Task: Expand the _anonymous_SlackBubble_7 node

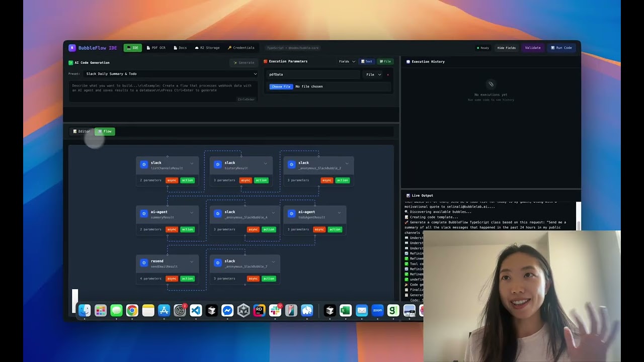Action: (273, 262)
